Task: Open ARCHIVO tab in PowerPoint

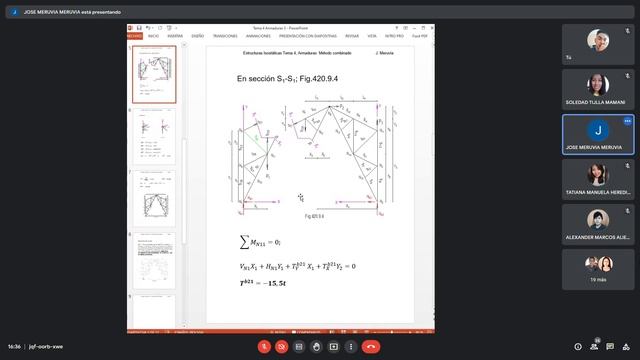Action: coord(135,36)
